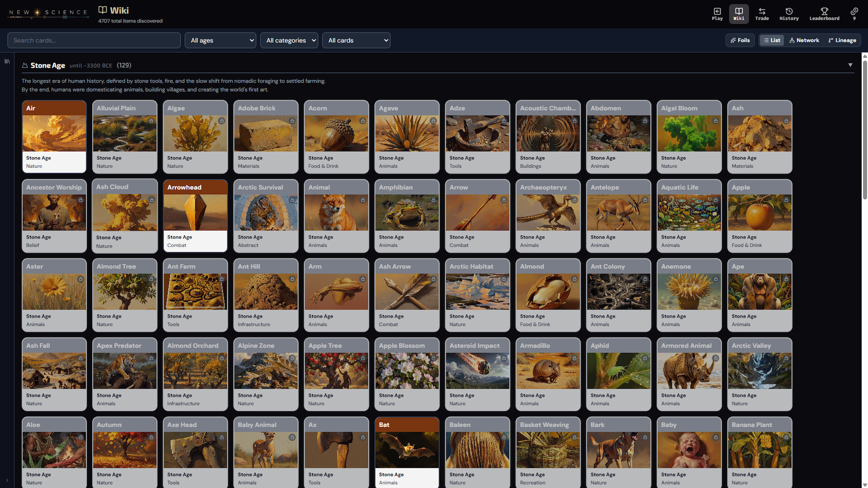Focus the Search cards field
Viewport: 868px width, 488px height.
[94, 40]
